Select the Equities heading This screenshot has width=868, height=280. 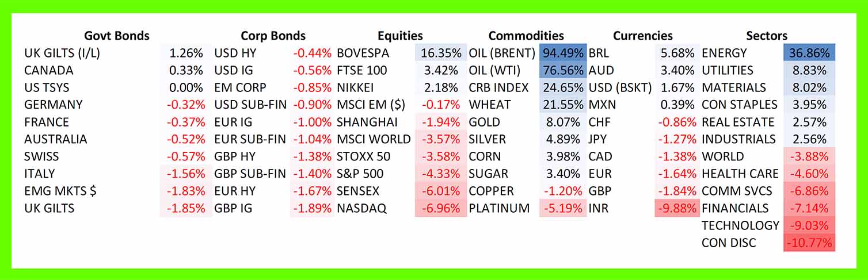pyautogui.click(x=400, y=36)
